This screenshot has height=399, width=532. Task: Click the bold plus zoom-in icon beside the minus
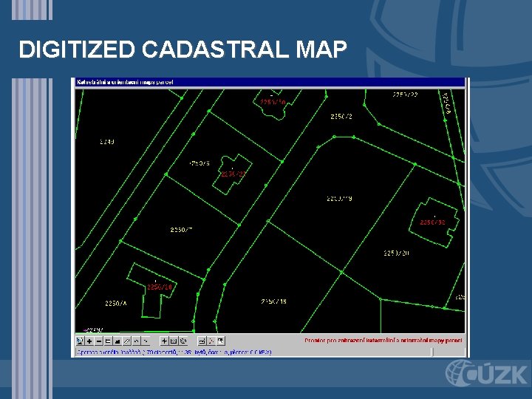point(89,341)
